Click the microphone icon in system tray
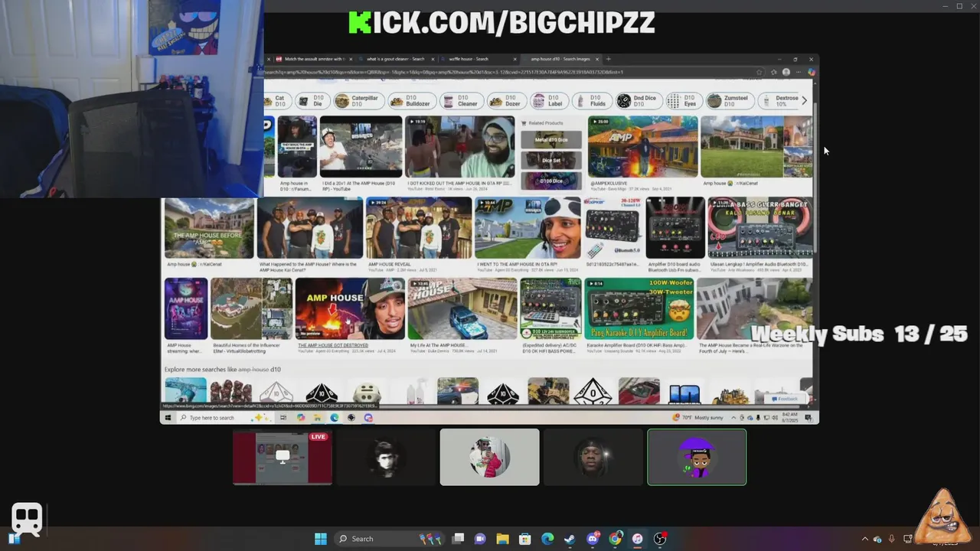The width and height of the screenshot is (980, 551). tap(891, 539)
